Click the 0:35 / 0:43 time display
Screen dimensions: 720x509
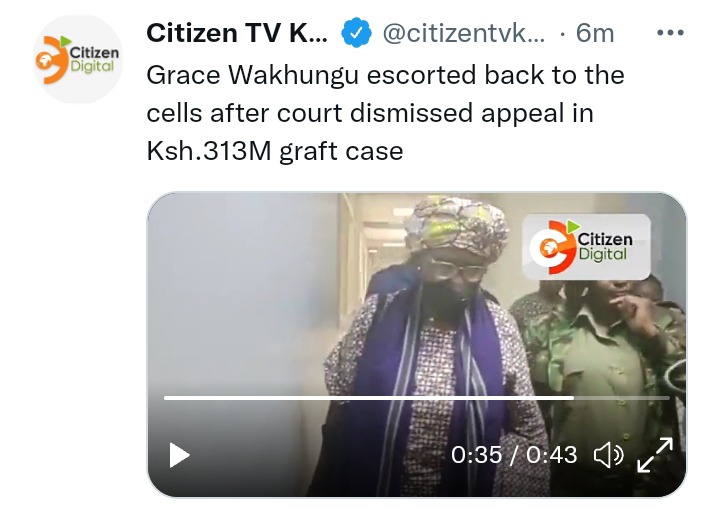(x=514, y=455)
